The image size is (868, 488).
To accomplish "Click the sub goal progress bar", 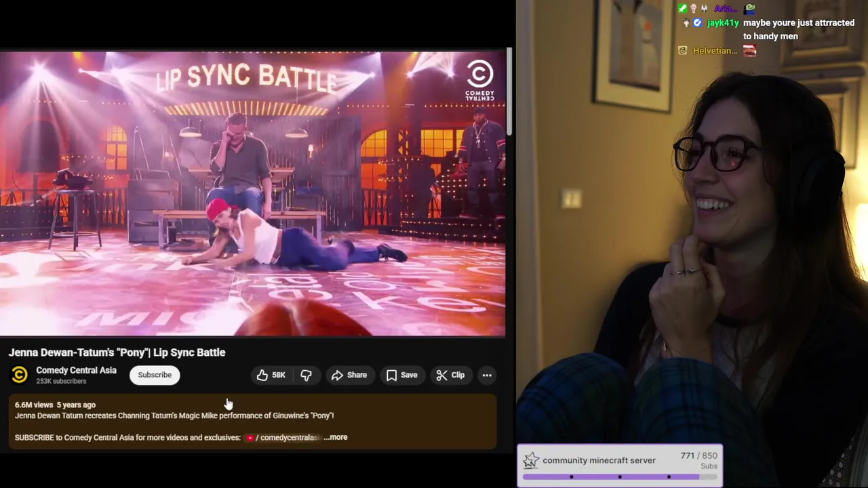I will pos(620,477).
